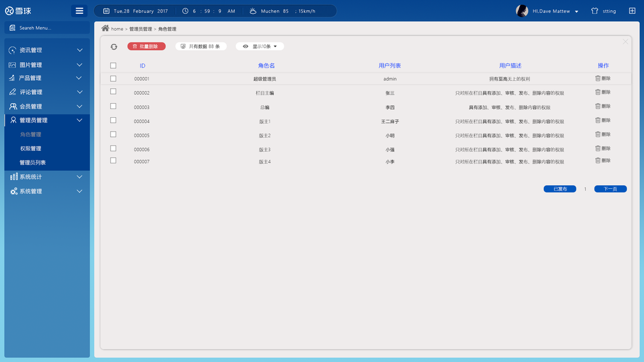Check the box for row 000003
The image size is (644, 362).
pos(113,106)
